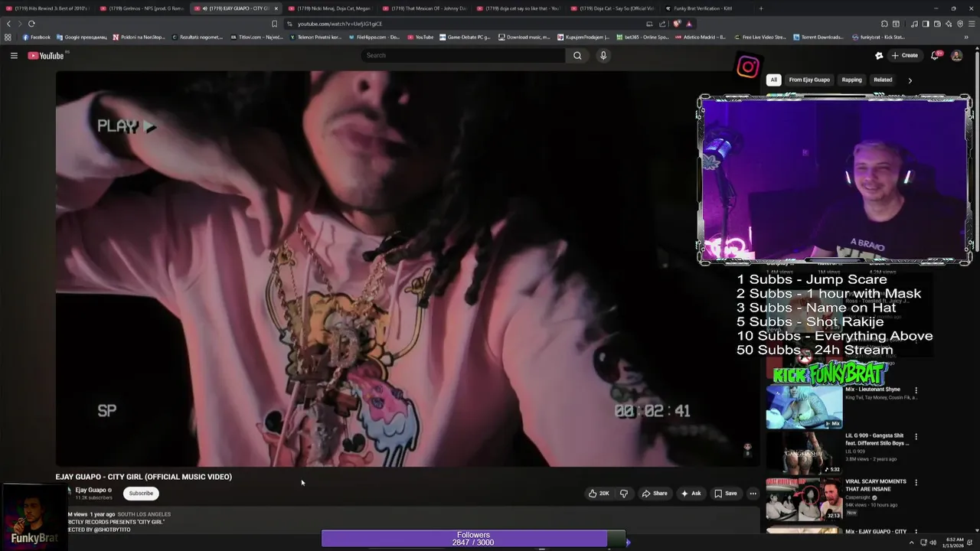The image size is (980, 551).
Task: Open the Leo AI sparkle icon
Action: 949,24
